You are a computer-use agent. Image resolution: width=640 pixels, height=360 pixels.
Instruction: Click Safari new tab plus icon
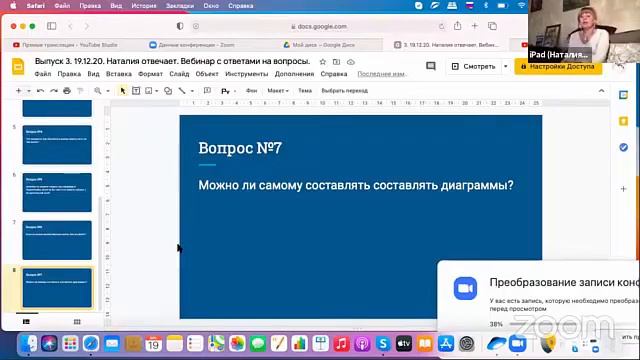point(475,26)
